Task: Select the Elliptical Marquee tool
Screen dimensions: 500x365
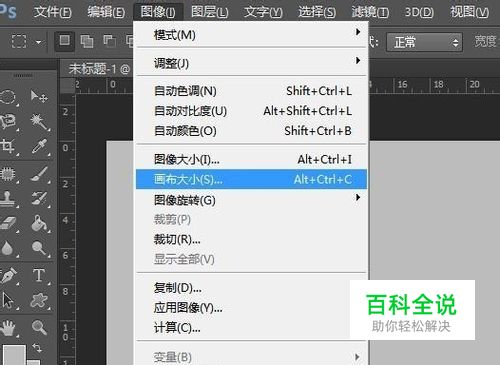Action: [x=8, y=97]
